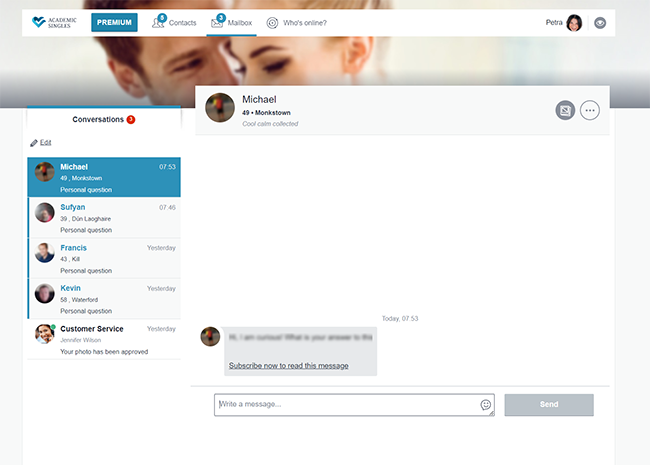This screenshot has width=650, height=465.
Task: Click the textarea resize grip
Action: 492,413
